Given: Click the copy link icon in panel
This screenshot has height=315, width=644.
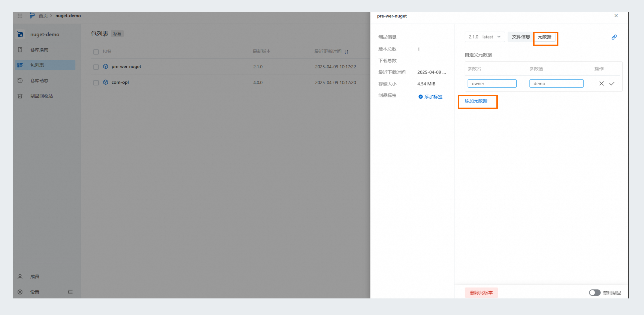Looking at the screenshot, I should (x=614, y=37).
